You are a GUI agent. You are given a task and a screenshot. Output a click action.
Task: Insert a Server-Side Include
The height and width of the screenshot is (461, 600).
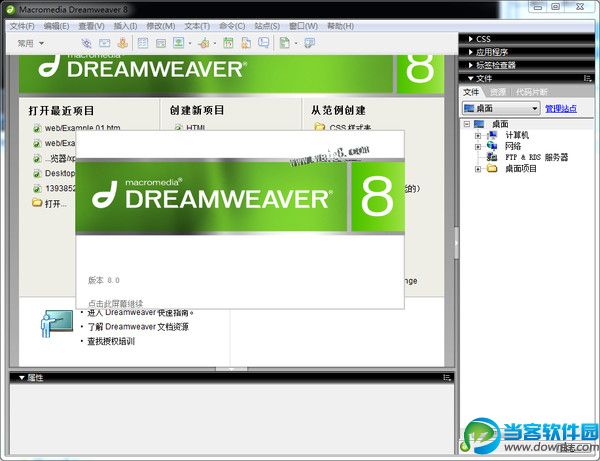point(246,43)
